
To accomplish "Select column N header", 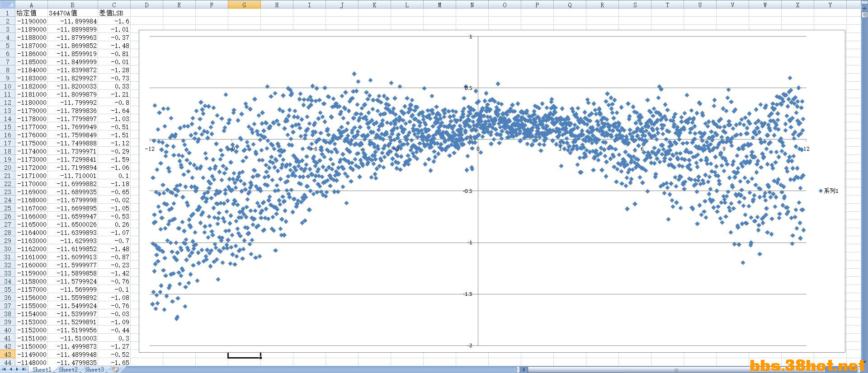I will [x=472, y=5].
